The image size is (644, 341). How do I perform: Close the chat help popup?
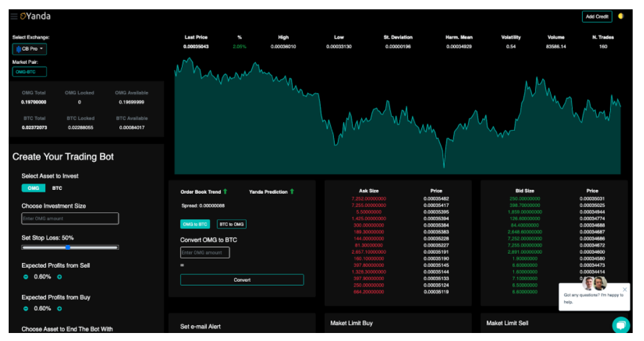pyautogui.click(x=625, y=289)
